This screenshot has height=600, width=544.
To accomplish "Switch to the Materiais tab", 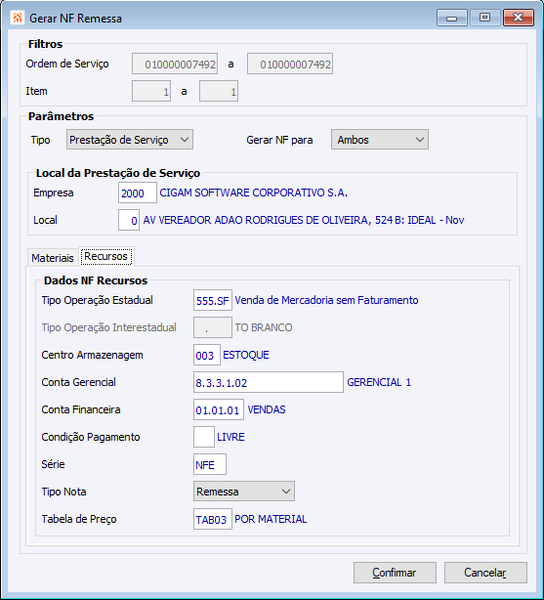I will coord(52,258).
